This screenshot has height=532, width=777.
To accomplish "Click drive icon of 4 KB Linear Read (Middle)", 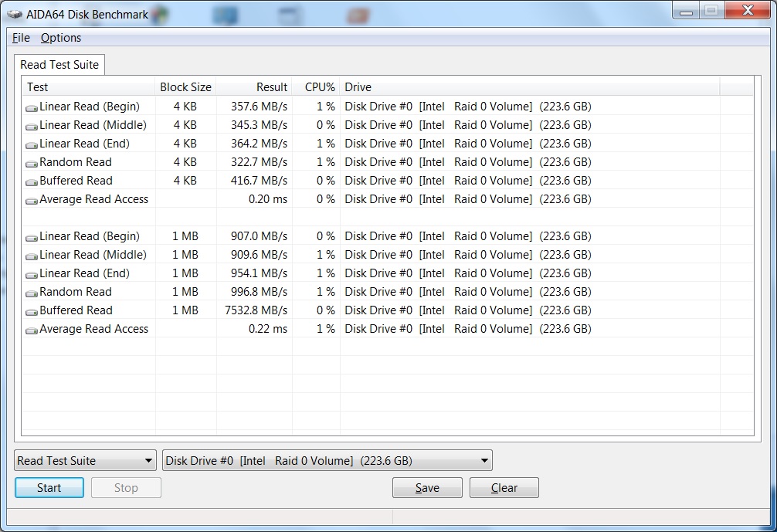I will point(32,127).
